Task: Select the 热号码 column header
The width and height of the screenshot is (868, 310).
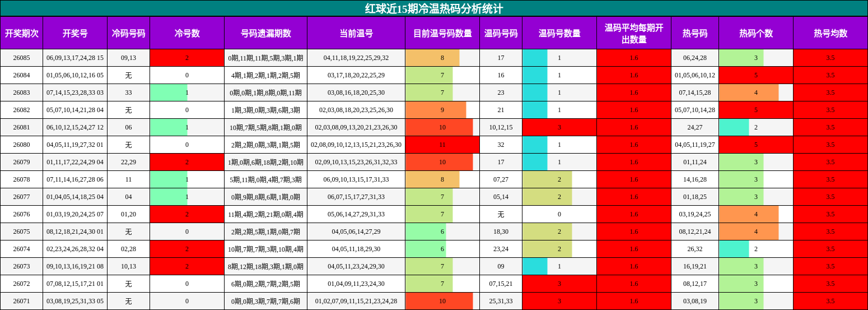Action: [x=695, y=33]
